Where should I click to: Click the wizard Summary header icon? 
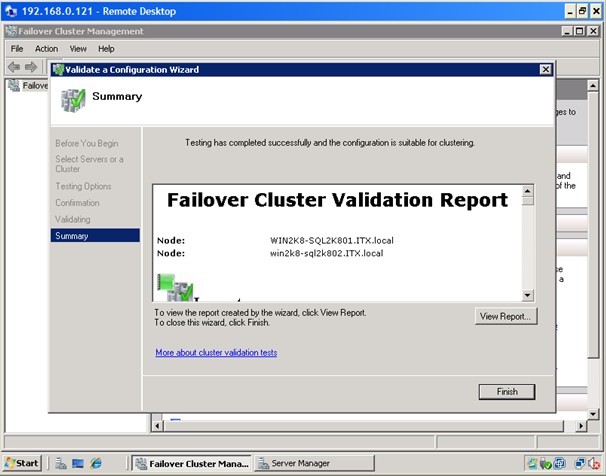coord(73,100)
